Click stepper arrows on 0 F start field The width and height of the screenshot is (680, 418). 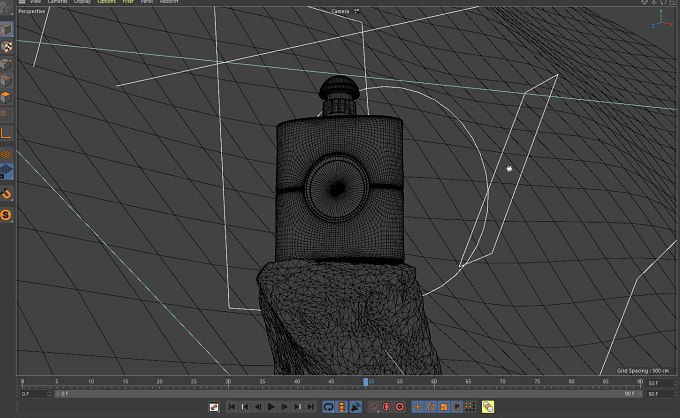48,394
